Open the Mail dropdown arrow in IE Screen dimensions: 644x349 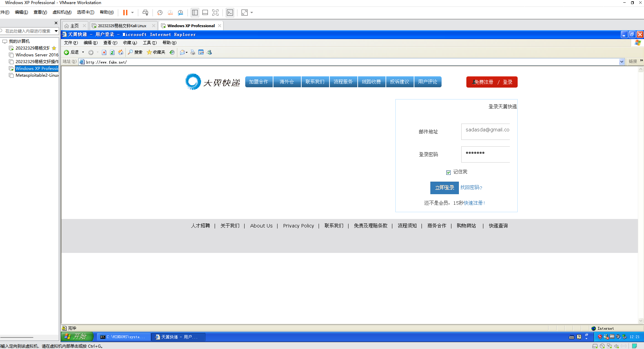click(186, 52)
